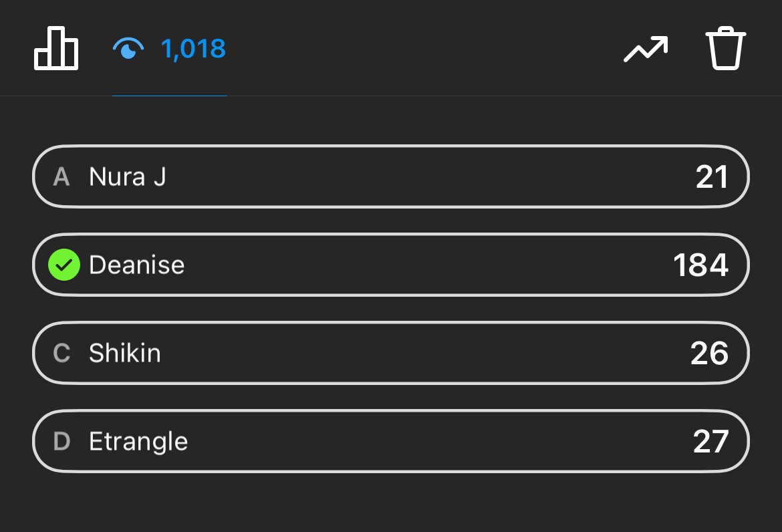Click the 21 votes count for Nura J
The image size is (782, 532).
tap(711, 177)
